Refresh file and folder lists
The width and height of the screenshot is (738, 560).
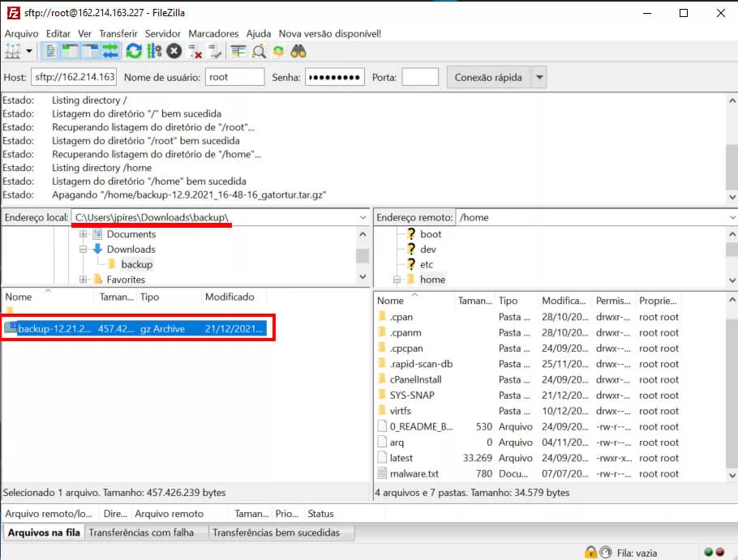[x=134, y=51]
